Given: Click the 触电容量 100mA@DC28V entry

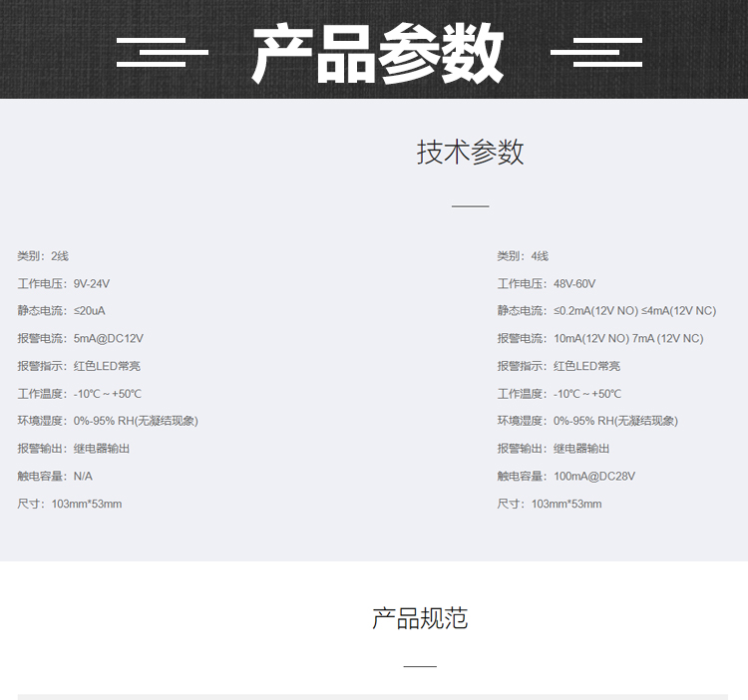Looking at the screenshot, I should 565,477.
